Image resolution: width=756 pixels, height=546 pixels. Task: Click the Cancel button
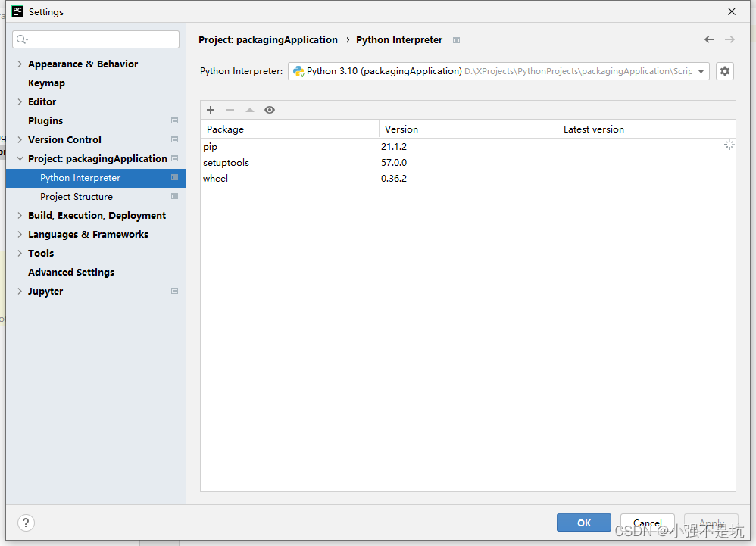647,523
